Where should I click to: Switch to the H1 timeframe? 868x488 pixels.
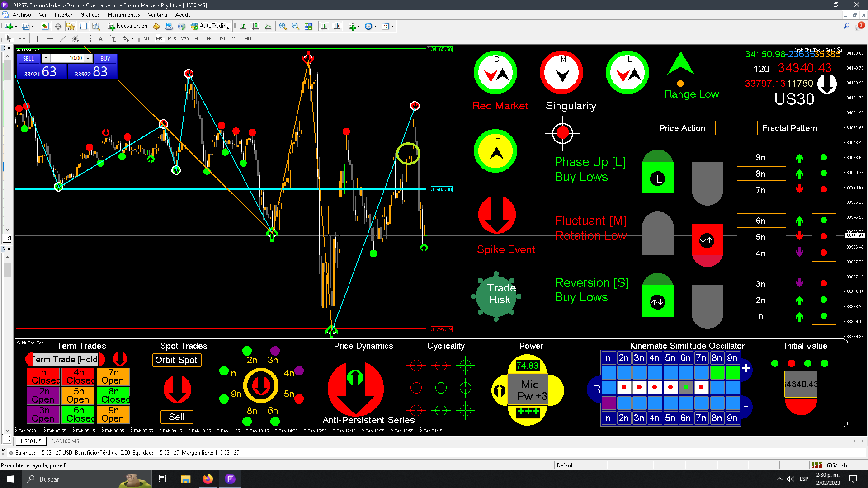click(x=197, y=39)
